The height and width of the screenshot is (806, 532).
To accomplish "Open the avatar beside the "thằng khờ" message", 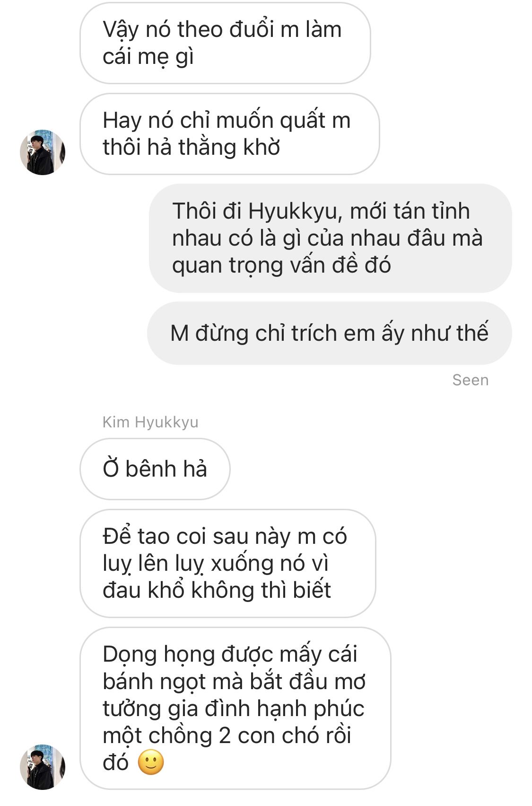I will pyautogui.click(x=42, y=152).
